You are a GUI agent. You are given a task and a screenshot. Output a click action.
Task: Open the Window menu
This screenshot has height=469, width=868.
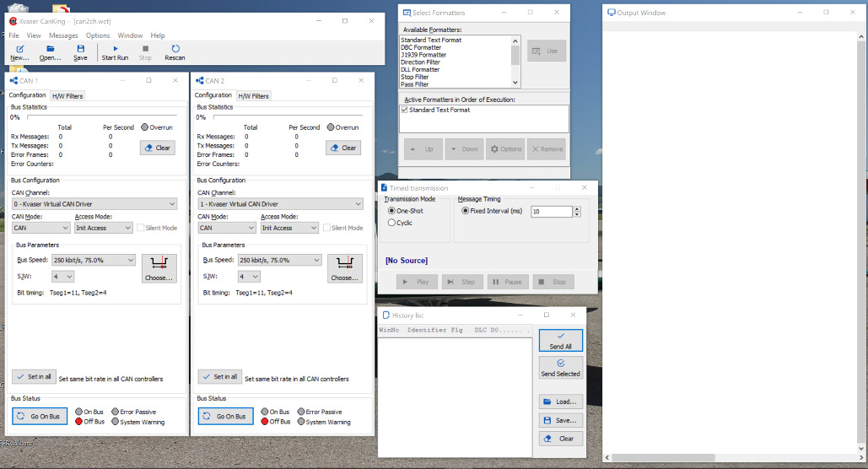pos(130,35)
